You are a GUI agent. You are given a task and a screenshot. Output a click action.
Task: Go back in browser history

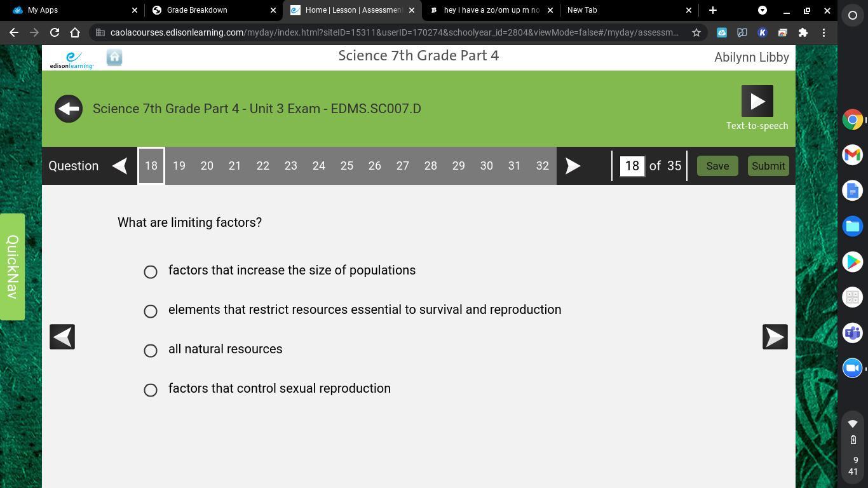(x=14, y=32)
